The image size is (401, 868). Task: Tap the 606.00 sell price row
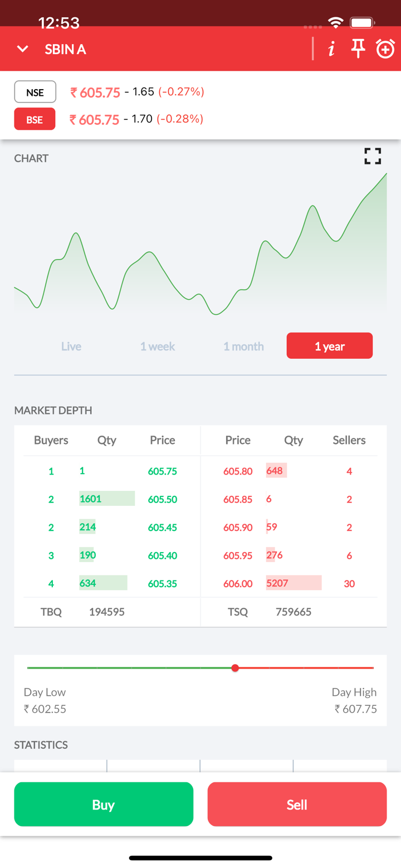pos(238,584)
